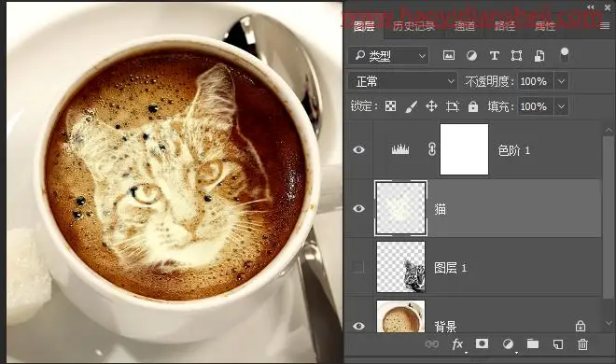The height and width of the screenshot is (364, 616).
Task: Hide the 猫 layer eye icon
Action: (358, 208)
